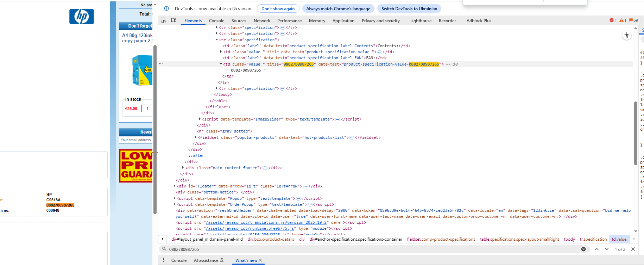644x265 pixels.
Task: Click the web page scrollbar up arrow
Action: pyautogui.click(x=155, y=4)
